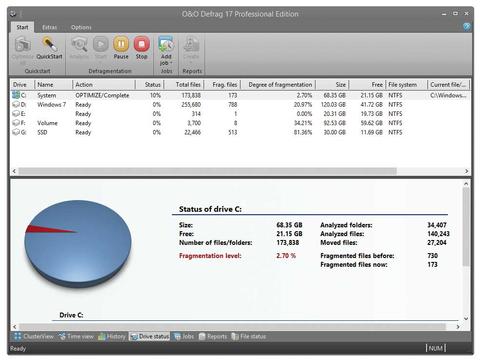Click the 2.70 % fragmentation level value
480x362 pixels.
coord(286,256)
